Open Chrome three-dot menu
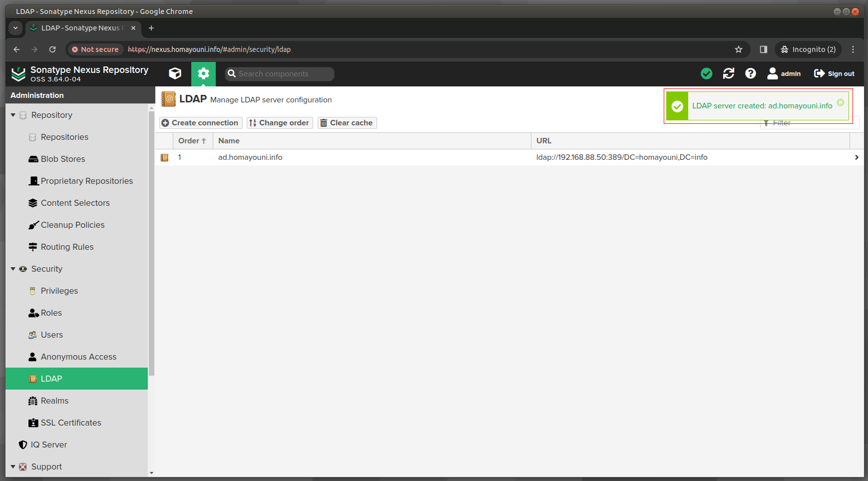868x481 pixels. click(x=853, y=49)
